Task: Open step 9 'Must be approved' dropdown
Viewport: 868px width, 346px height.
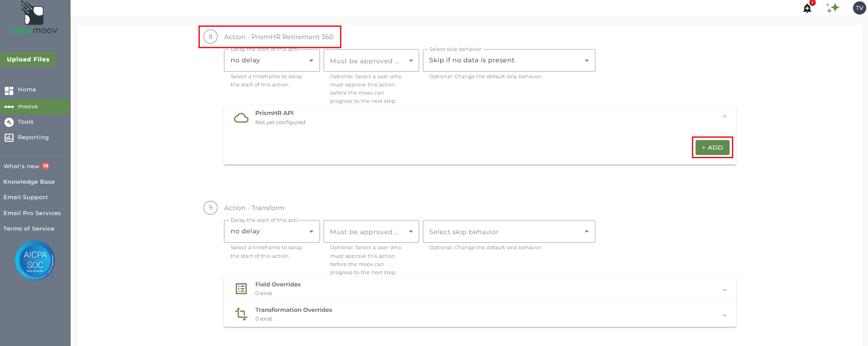Action: [x=371, y=232]
